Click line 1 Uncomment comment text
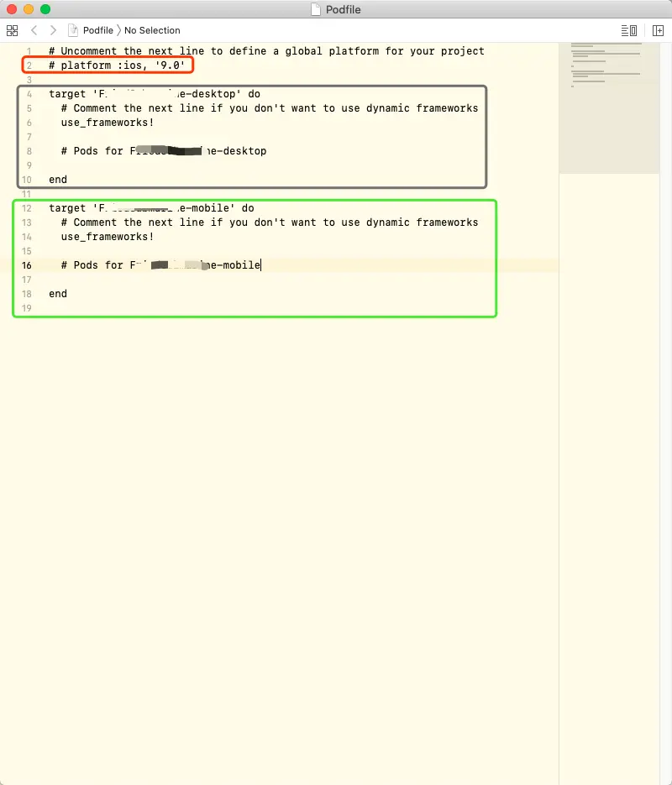The height and width of the screenshot is (785, 672). (266, 51)
